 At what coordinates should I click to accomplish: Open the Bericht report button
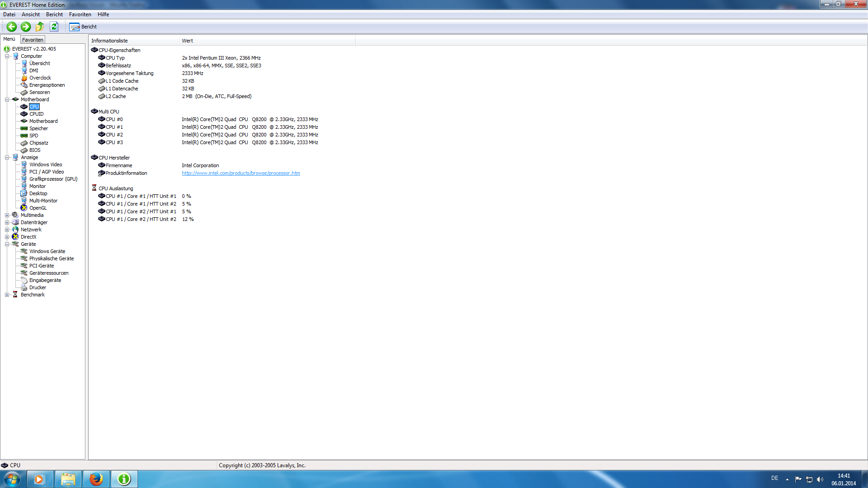tap(83, 27)
